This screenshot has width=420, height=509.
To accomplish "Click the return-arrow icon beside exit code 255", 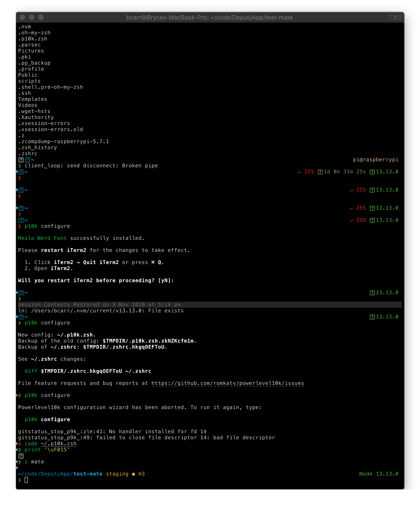I will pyautogui.click(x=299, y=172).
